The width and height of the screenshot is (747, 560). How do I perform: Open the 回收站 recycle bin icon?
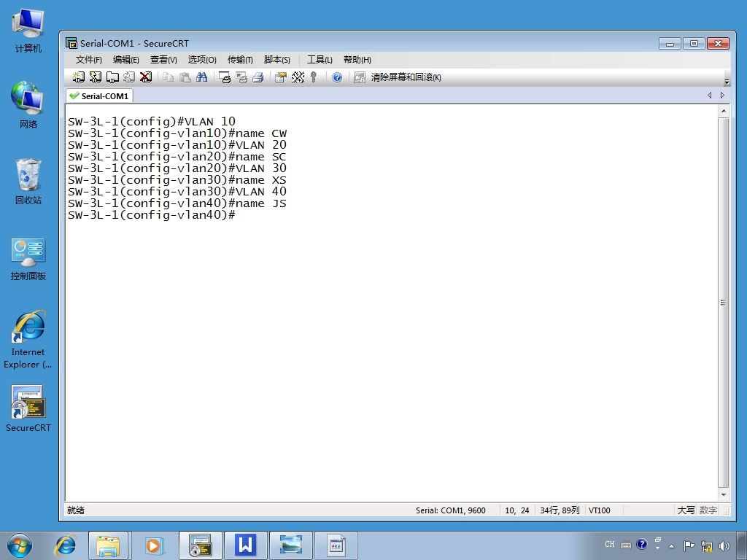coord(28,182)
